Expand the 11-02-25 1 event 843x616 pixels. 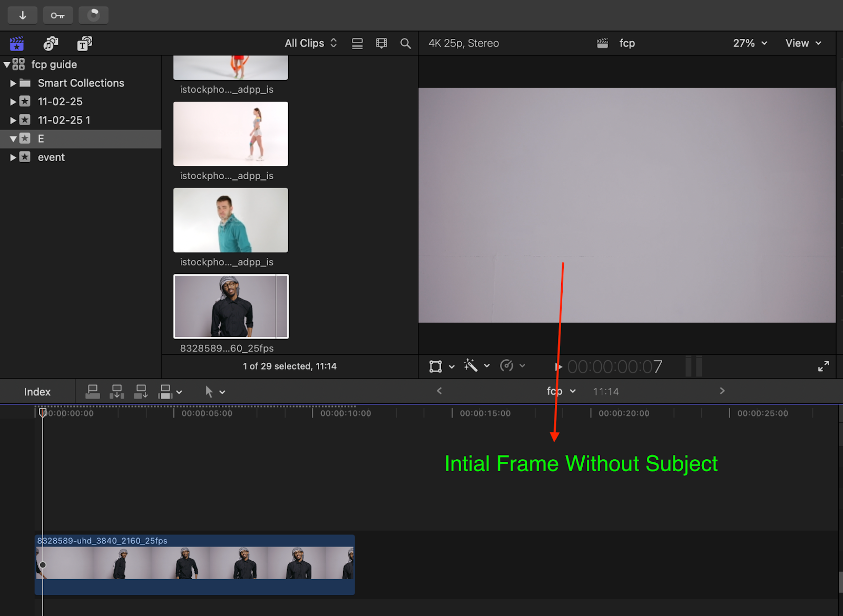click(13, 120)
